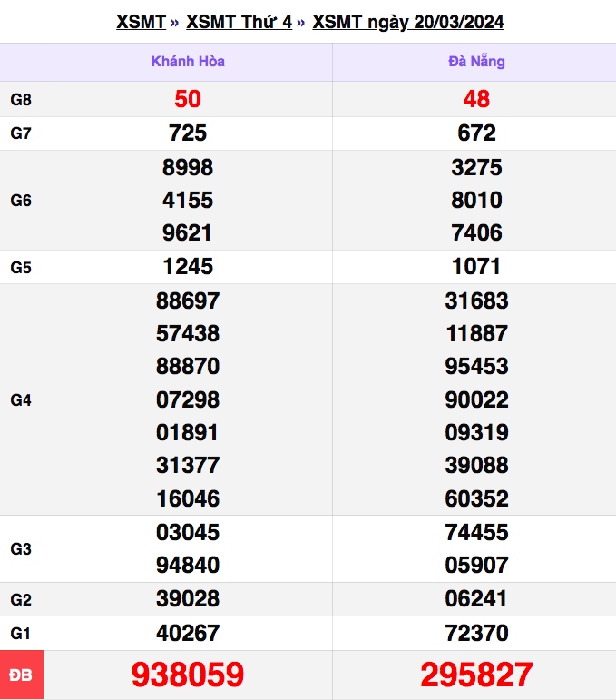Viewport: 616px width, 700px height.
Task: Select G4 result 31683
Action: tap(476, 301)
